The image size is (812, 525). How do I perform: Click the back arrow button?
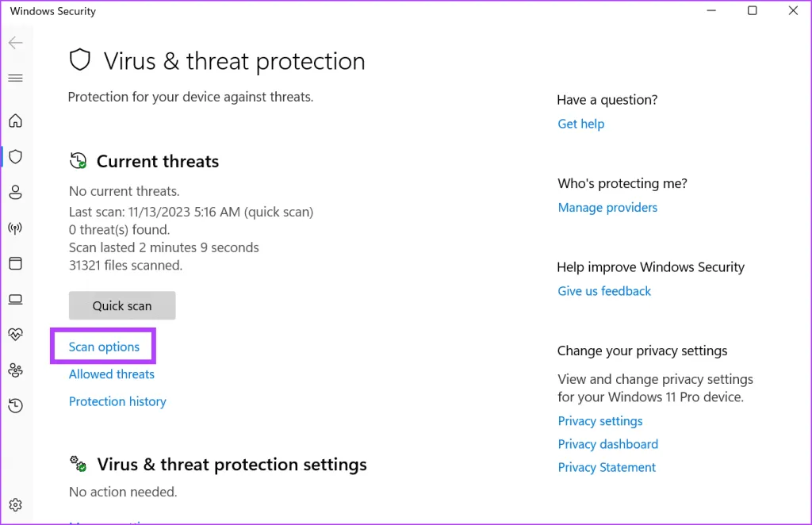(16, 43)
